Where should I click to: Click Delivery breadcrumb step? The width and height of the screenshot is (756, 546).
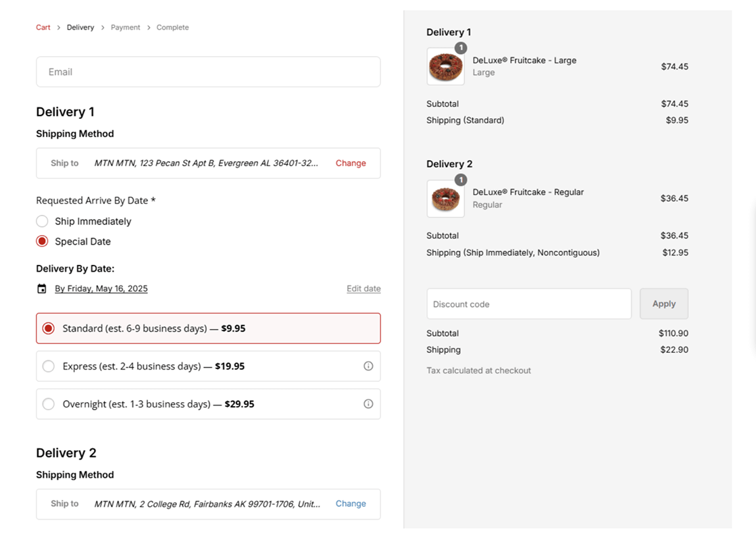(80, 28)
